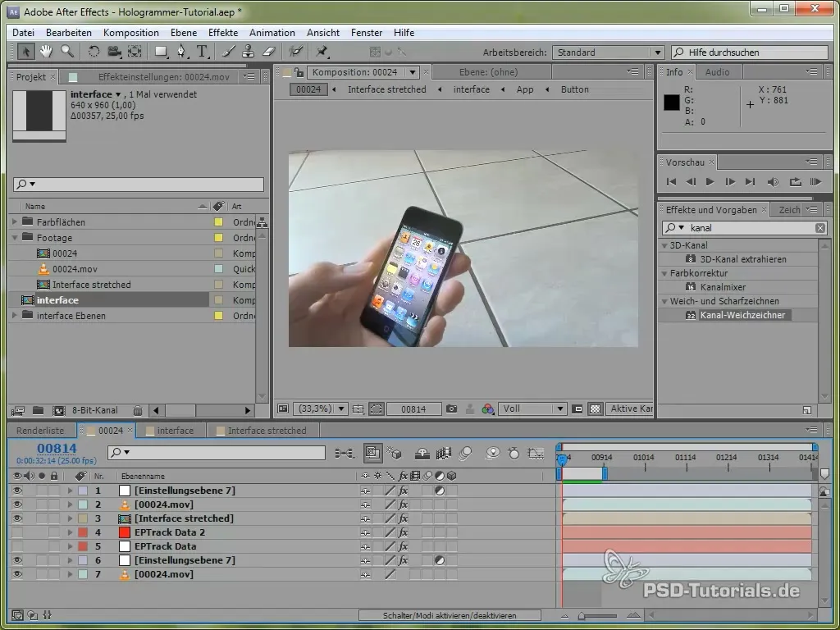Select the Roto Brush tool
The image size is (840, 630).
tap(295, 52)
